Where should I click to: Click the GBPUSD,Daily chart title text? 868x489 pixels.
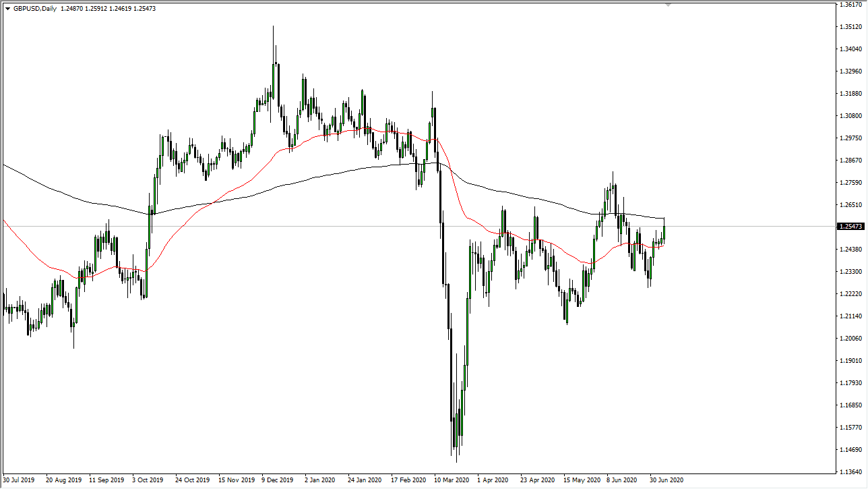click(x=35, y=8)
